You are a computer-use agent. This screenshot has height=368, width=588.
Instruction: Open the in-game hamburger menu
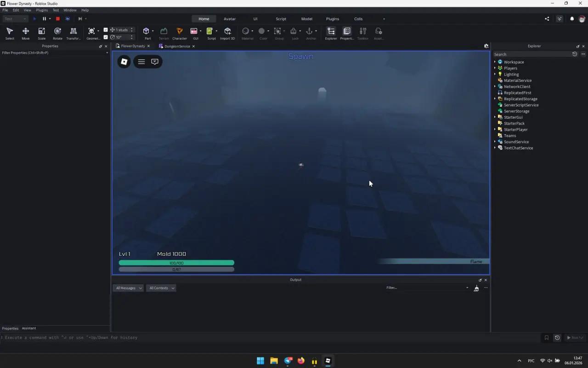(141, 62)
